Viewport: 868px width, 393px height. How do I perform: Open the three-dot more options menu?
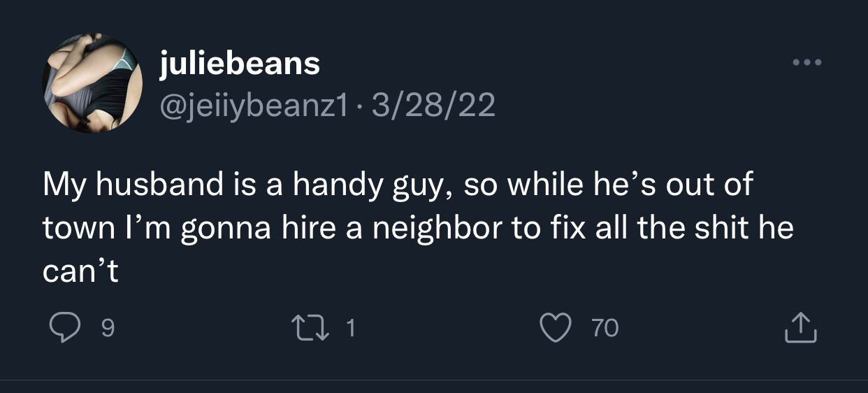(809, 63)
